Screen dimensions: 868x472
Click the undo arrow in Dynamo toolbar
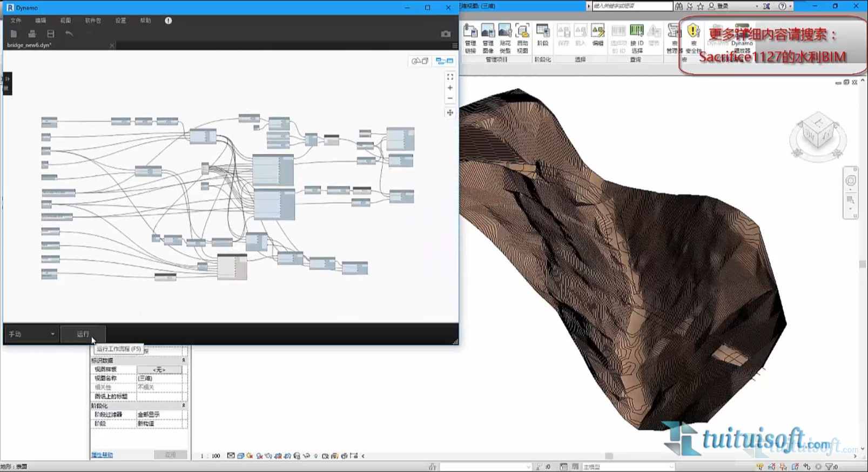pyautogui.click(x=69, y=34)
